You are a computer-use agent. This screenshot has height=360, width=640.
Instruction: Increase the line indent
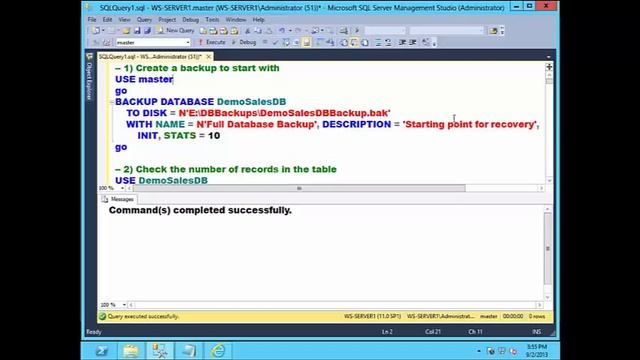pyautogui.click(x=412, y=42)
